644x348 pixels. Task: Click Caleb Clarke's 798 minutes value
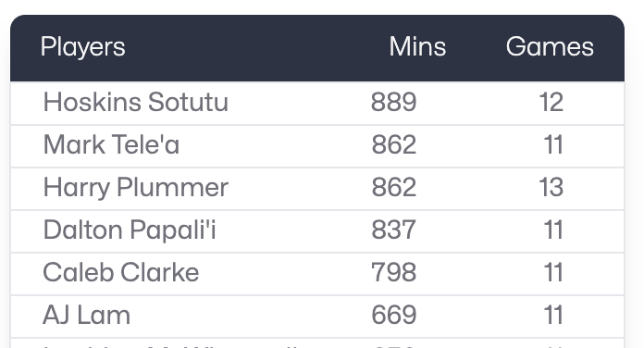click(x=394, y=272)
